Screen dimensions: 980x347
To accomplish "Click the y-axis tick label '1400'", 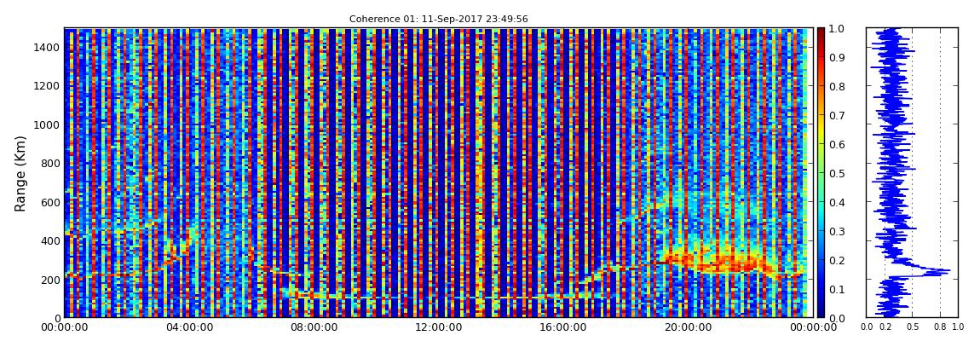I will pyautogui.click(x=48, y=48).
